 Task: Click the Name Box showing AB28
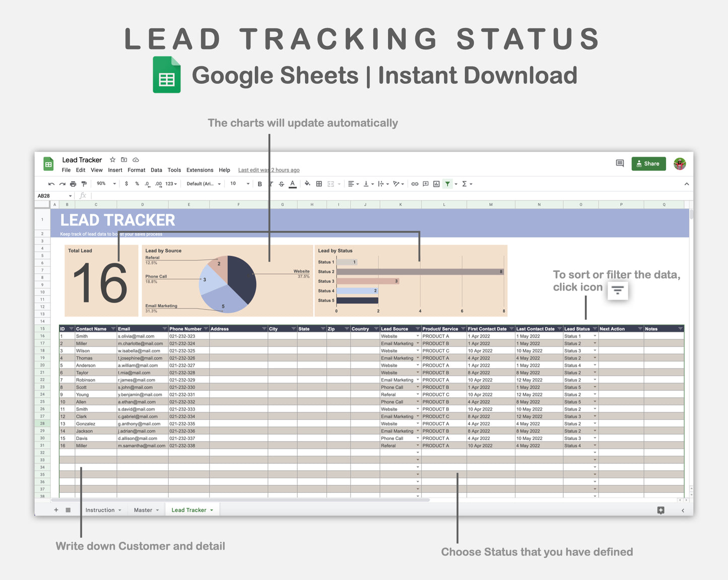pyautogui.click(x=50, y=195)
